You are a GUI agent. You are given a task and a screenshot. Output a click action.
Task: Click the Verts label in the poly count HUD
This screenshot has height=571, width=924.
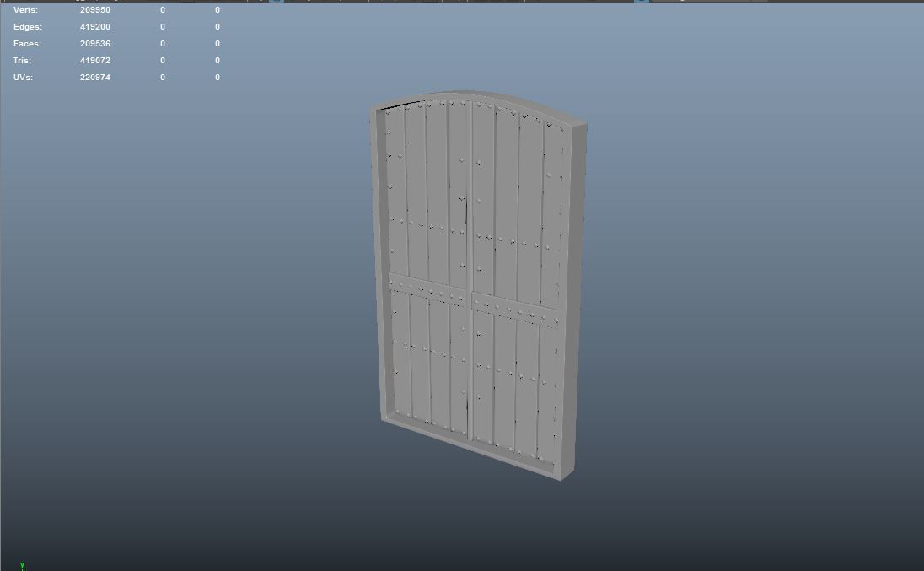coord(25,10)
